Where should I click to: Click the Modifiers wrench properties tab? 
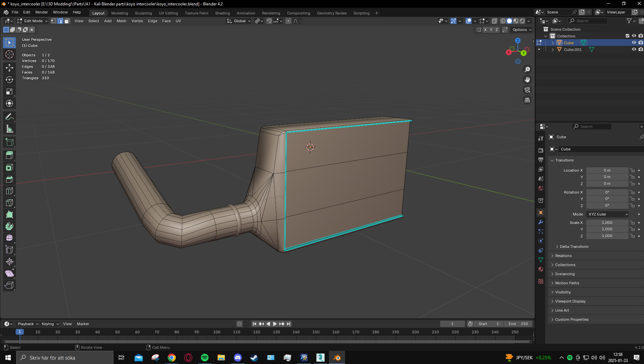(x=541, y=222)
